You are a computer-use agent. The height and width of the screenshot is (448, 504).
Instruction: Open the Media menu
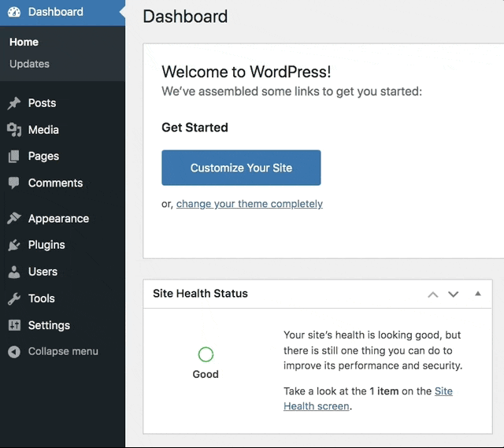tap(63, 130)
